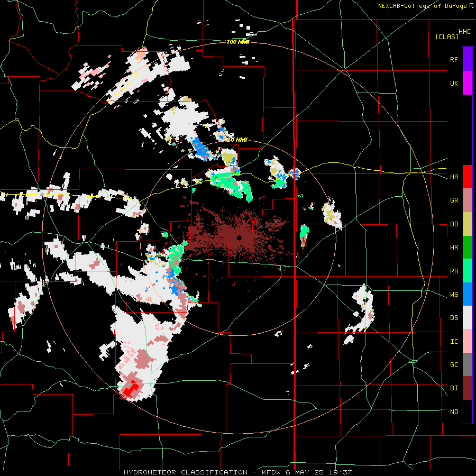Click the BI brown legend swatch
Viewport: 476px width, 476px height.
467,388
